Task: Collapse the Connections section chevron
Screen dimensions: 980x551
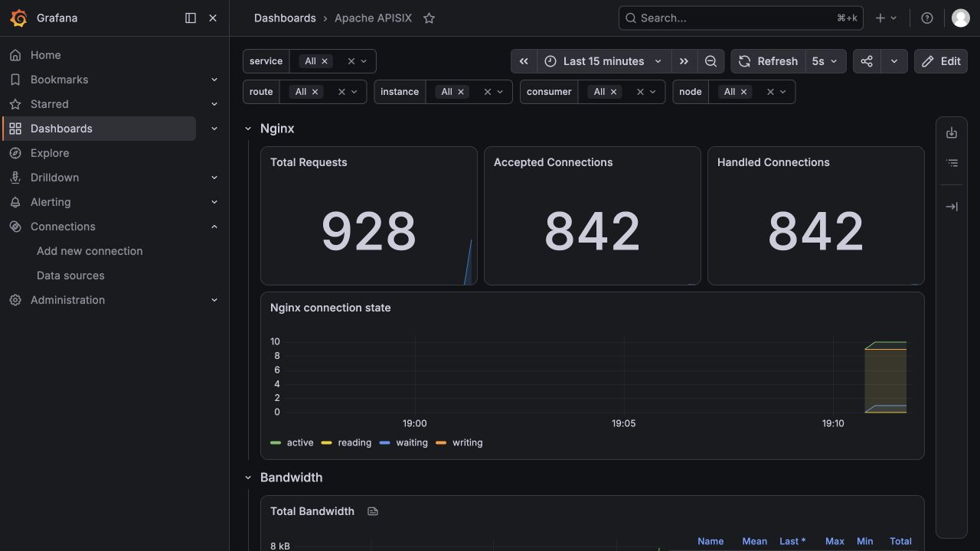Action: coord(214,227)
